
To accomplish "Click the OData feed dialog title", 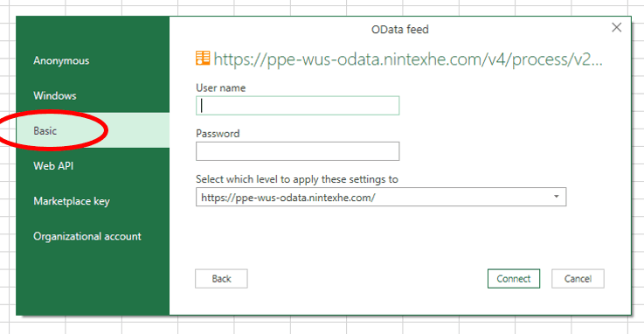I will (399, 30).
